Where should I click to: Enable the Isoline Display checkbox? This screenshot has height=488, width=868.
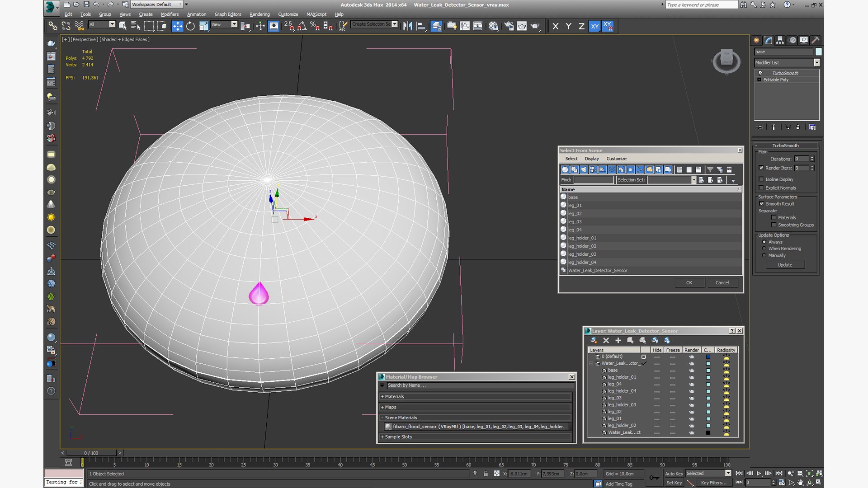coord(761,179)
